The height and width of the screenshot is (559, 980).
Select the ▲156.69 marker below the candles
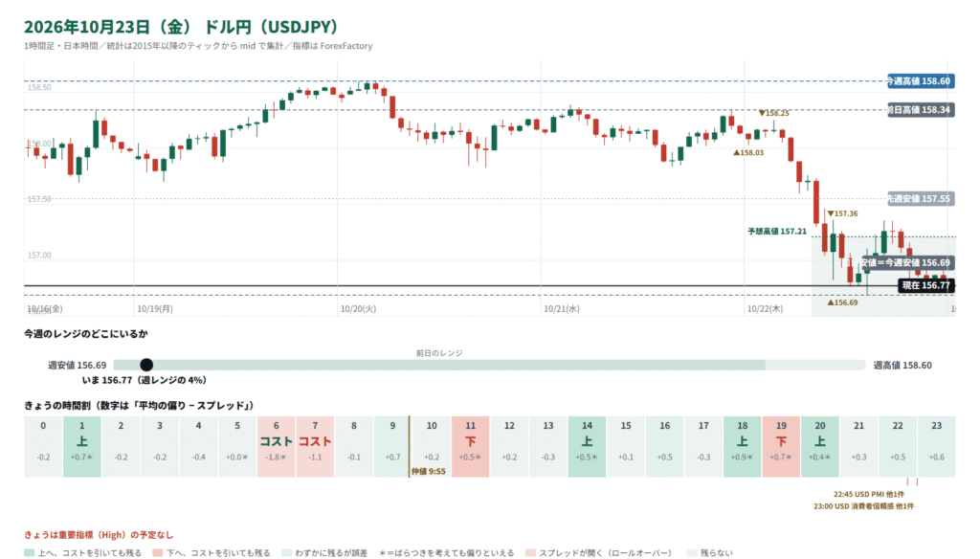coord(842,302)
